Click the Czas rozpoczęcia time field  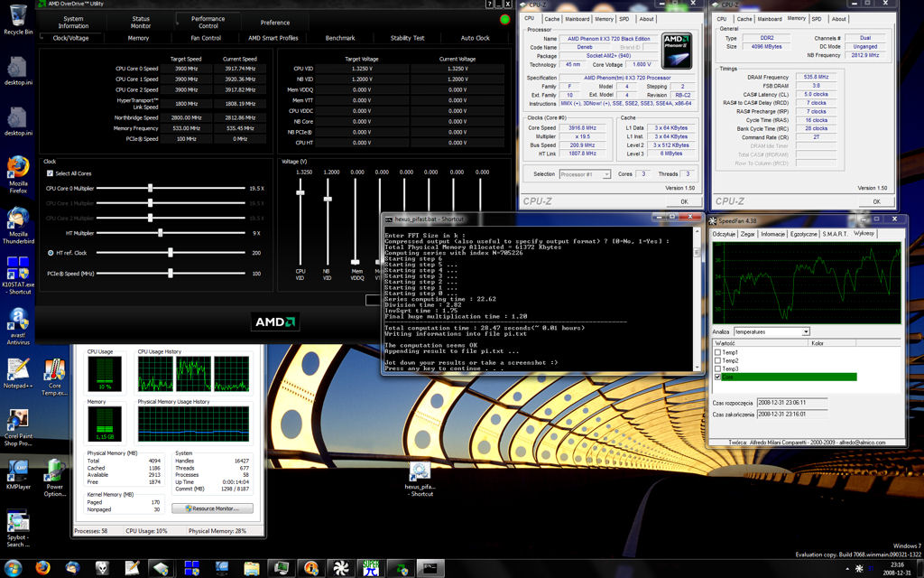click(792, 403)
